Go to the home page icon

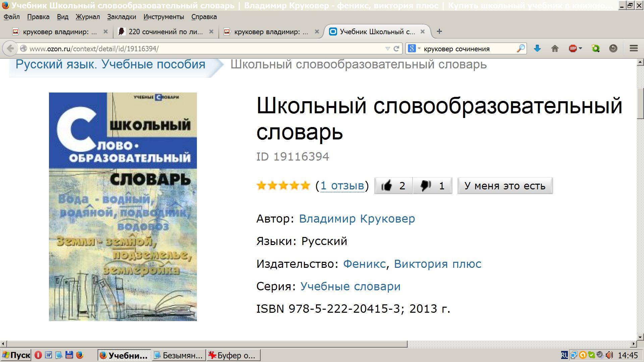pos(555,49)
